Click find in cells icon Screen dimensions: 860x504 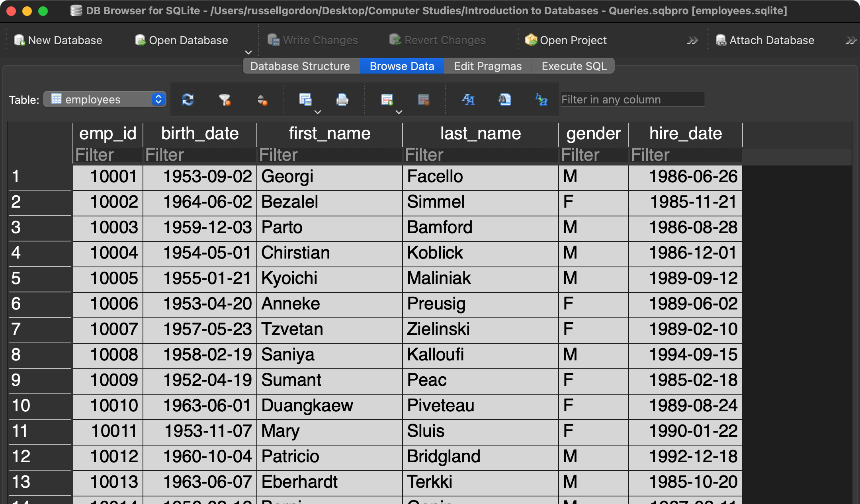505,99
